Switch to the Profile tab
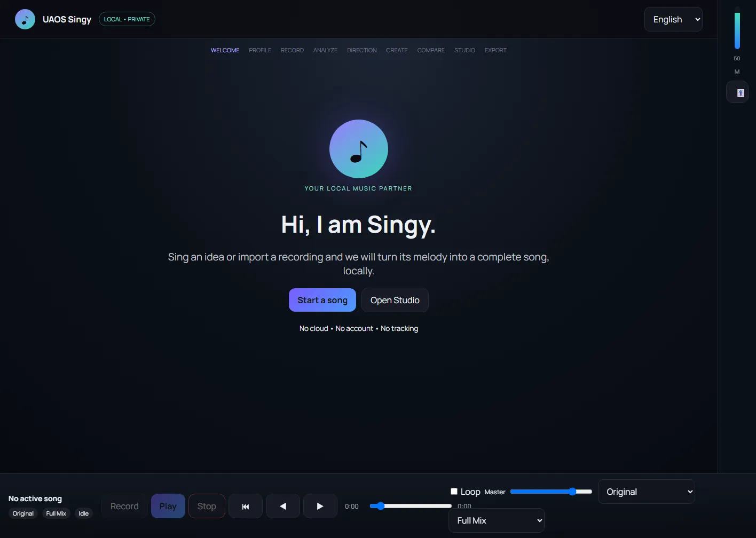The height and width of the screenshot is (538, 756). coord(260,50)
